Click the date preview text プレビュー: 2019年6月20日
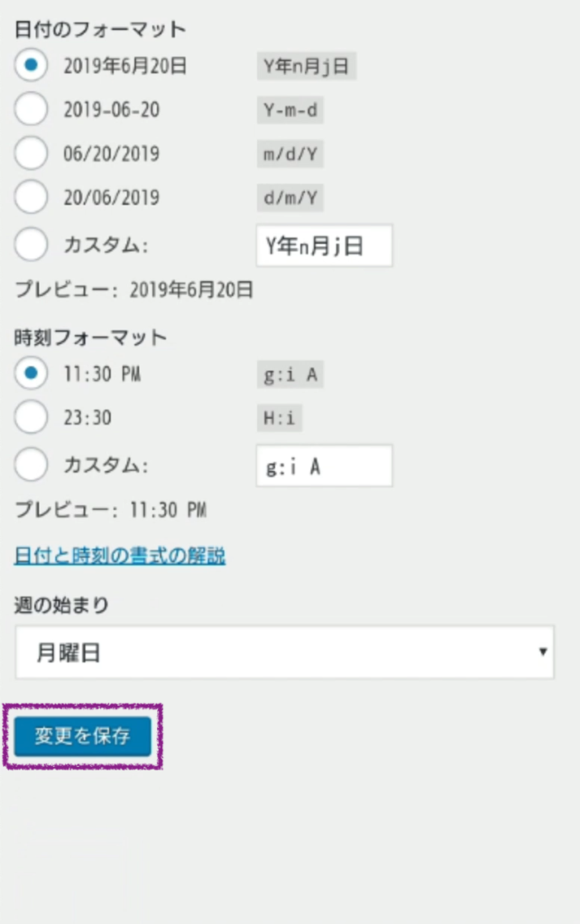580x924 pixels. (x=133, y=290)
